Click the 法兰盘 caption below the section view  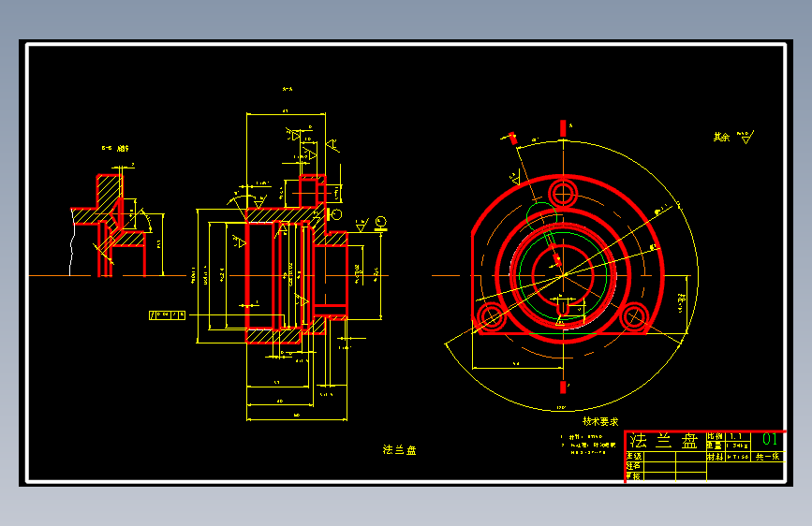399,450
